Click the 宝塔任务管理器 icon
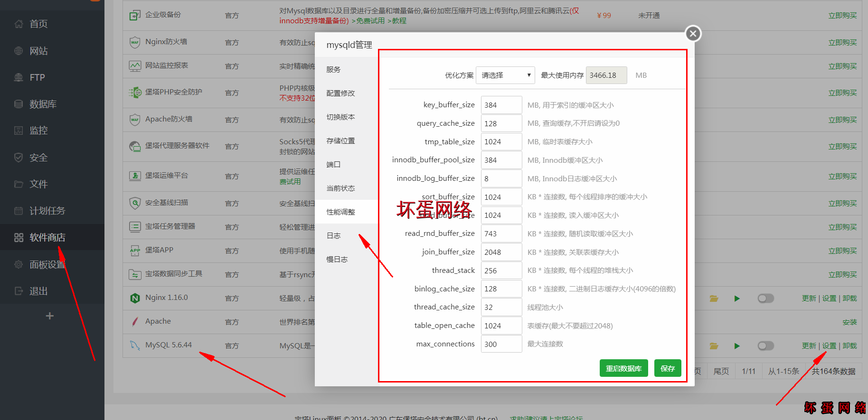Image resolution: width=868 pixels, height=420 pixels. [x=135, y=227]
